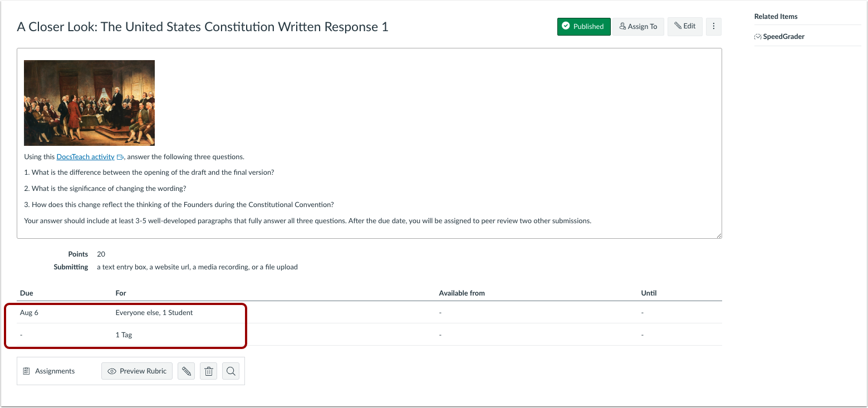Click the 'Until' column header

point(649,293)
